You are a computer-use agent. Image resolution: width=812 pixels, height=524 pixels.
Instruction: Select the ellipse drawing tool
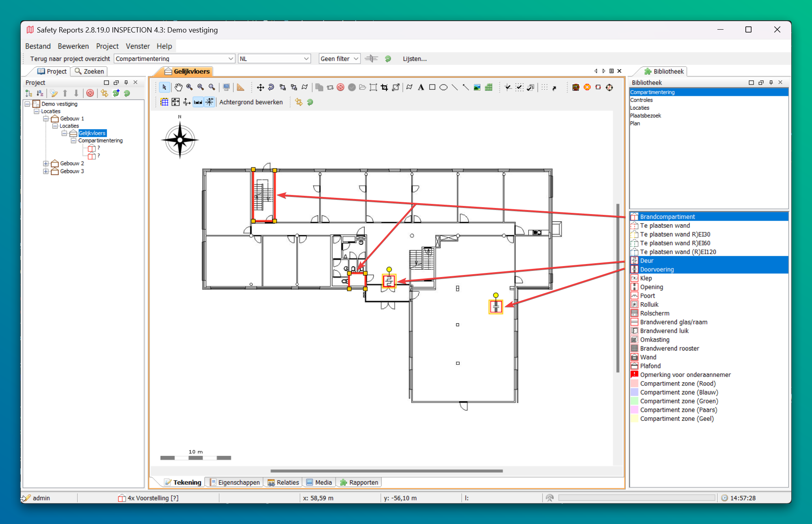[x=443, y=87]
